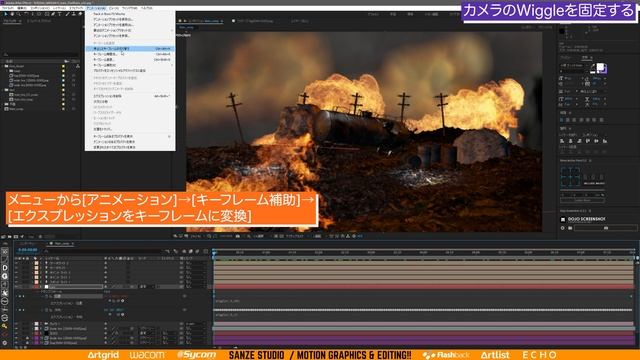
Task: Center text in Paragraph panel
Action: [x=569, y=120]
